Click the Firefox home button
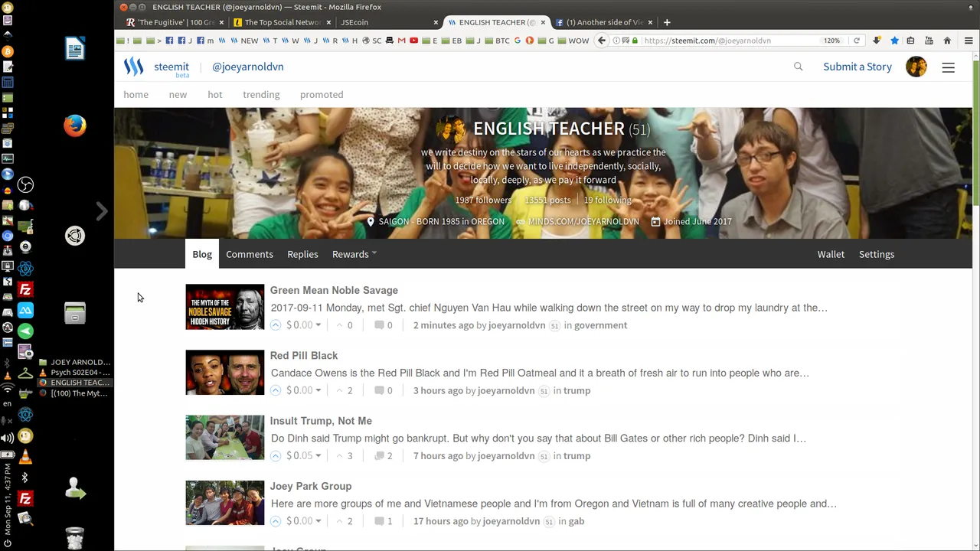Image resolution: width=980 pixels, height=551 pixels. coord(947,41)
